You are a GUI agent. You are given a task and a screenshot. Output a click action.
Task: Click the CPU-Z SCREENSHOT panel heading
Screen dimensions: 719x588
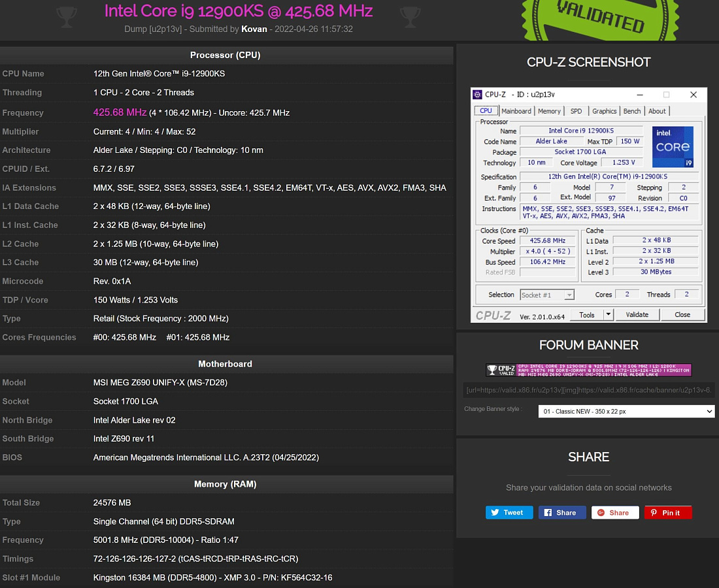pos(588,62)
